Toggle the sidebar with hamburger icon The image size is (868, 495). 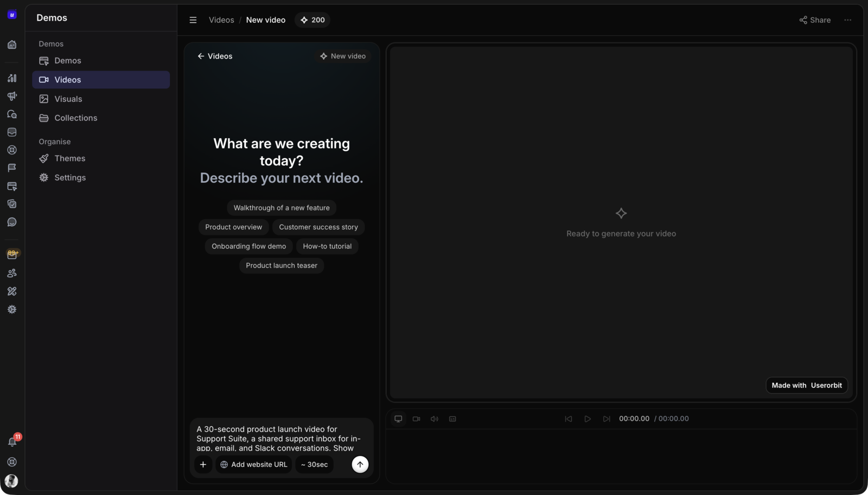[193, 20]
